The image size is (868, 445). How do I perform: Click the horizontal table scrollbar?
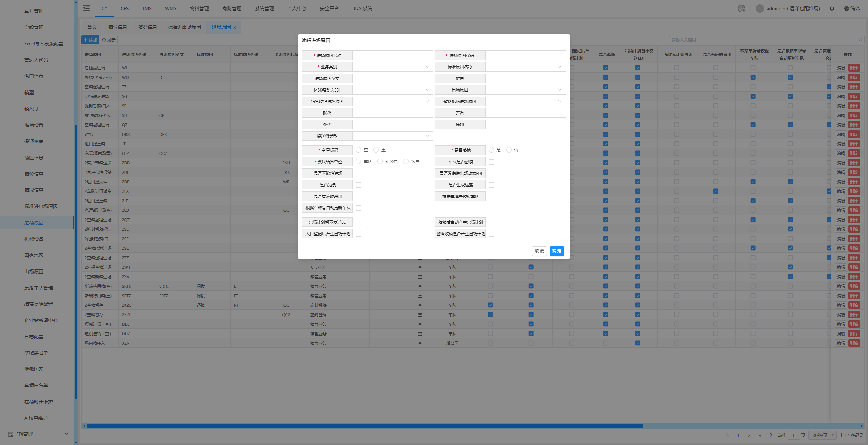click(364, 426)
